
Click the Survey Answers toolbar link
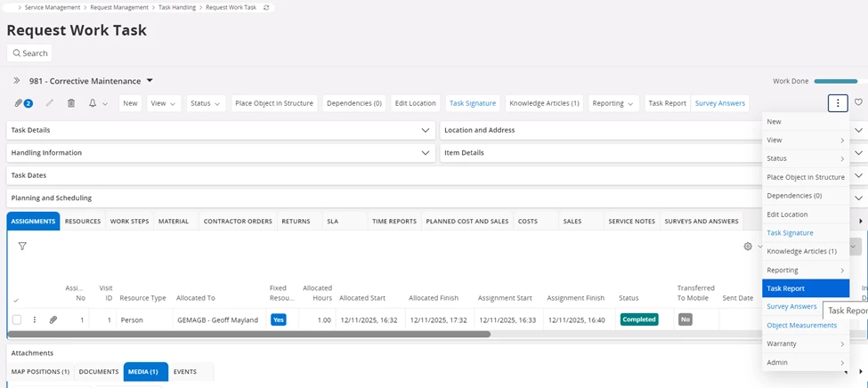click(x=720, y=103)
